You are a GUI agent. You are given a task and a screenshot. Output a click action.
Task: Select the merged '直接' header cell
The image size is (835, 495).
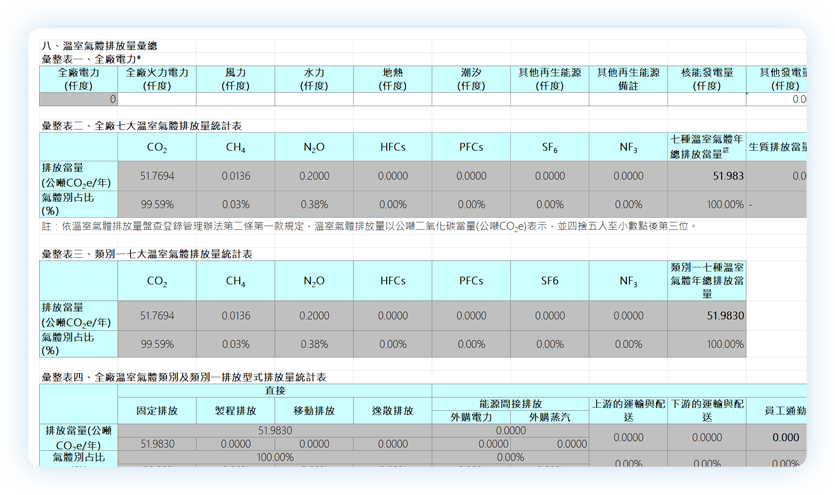275,391
